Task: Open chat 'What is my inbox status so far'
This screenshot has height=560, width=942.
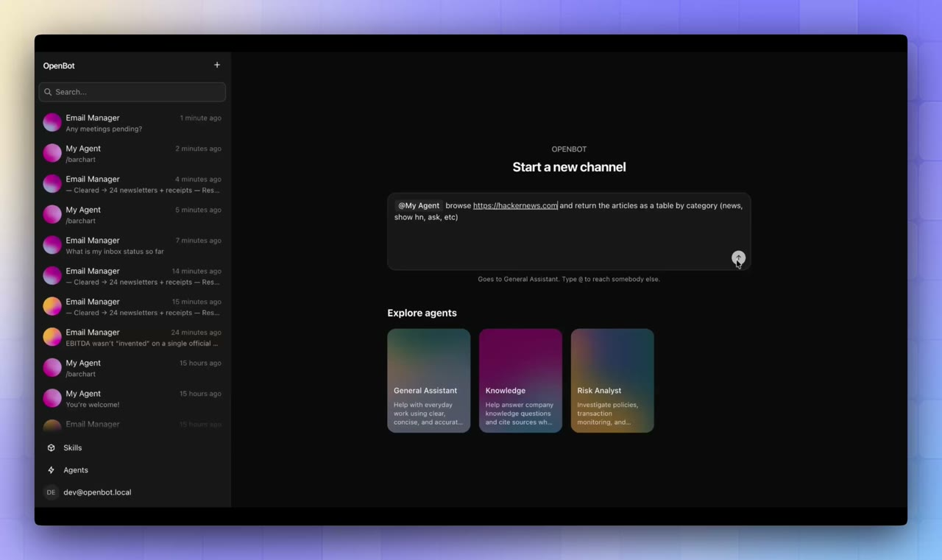Action: [x=132, y=246]
